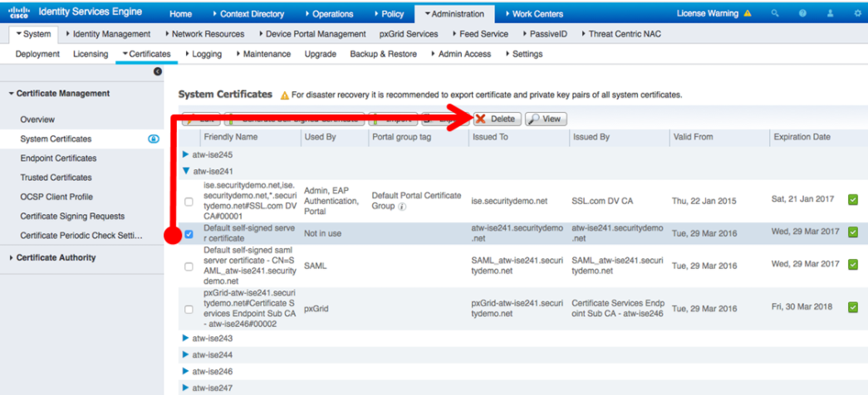Screen dimensions: 868x395
Task: Click the License Warning text
Action: (708, 14)
